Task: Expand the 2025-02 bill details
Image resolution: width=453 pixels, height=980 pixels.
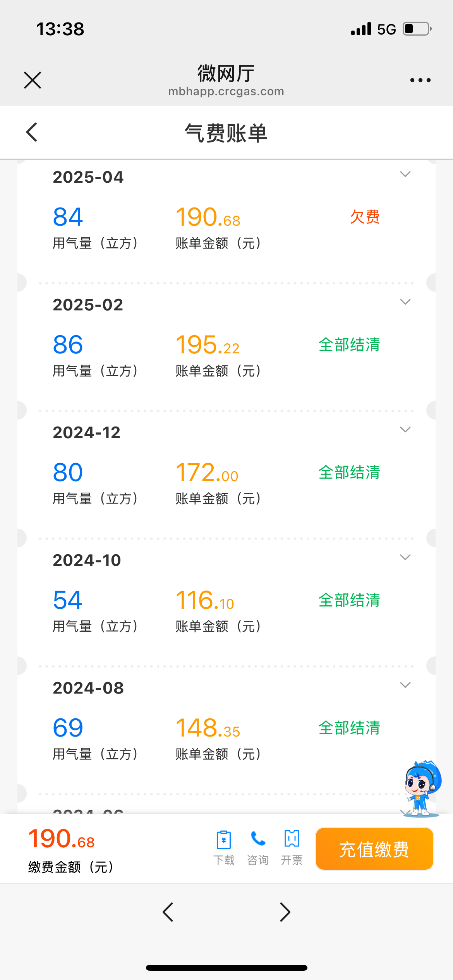Action: [405, 302]
